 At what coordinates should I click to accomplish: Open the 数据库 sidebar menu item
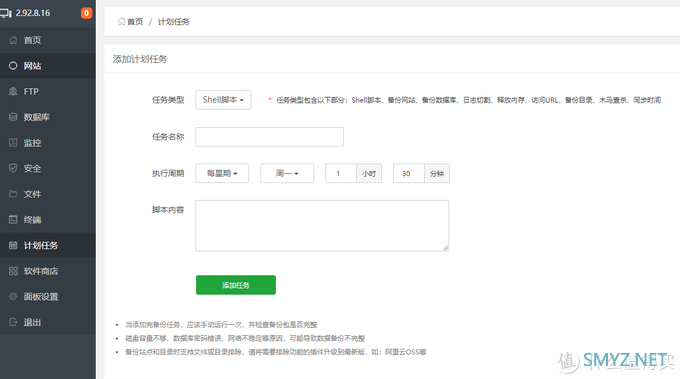(48, 117)
